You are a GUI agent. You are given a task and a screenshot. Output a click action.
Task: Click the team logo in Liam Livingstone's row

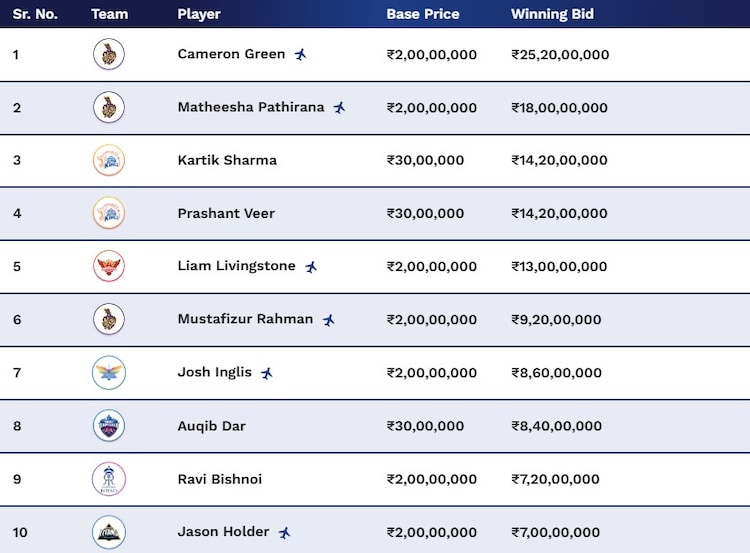pos(109,266)
